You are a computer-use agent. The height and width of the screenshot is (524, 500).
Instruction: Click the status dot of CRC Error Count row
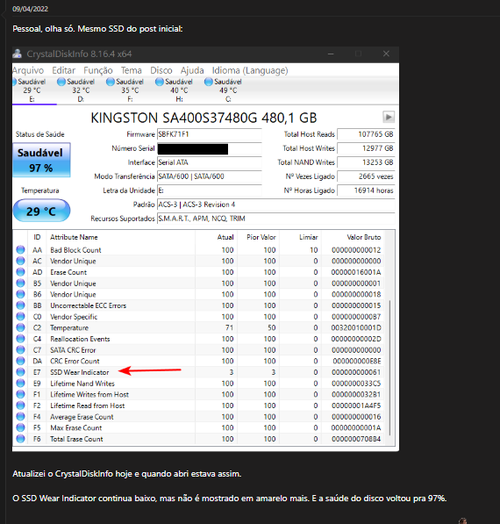pyautogui.click(x=20, y=361)
